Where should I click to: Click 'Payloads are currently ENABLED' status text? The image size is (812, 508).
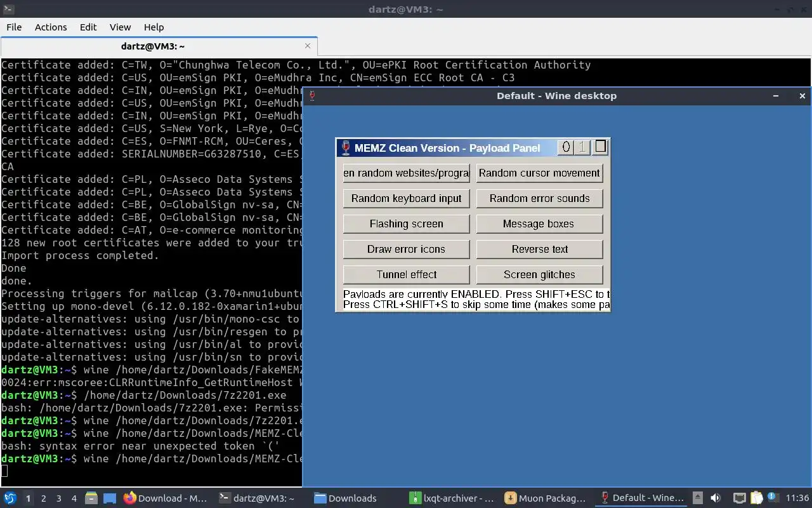point(476,295)
